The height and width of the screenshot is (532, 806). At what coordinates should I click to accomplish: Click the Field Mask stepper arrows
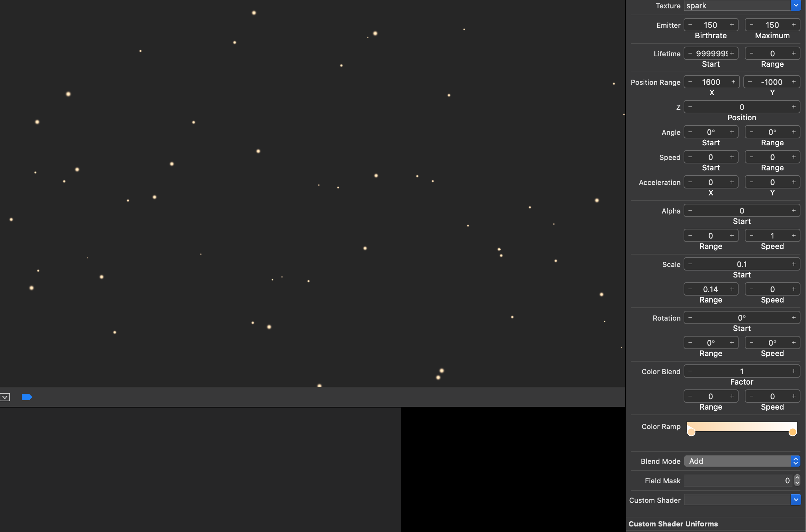(x=797, y=480)
